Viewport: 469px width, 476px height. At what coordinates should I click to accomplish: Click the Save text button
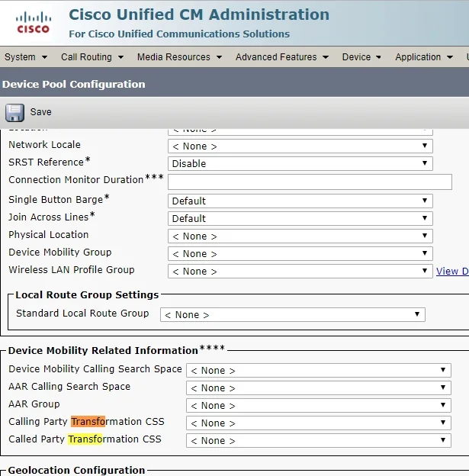(x=40, y=112)
